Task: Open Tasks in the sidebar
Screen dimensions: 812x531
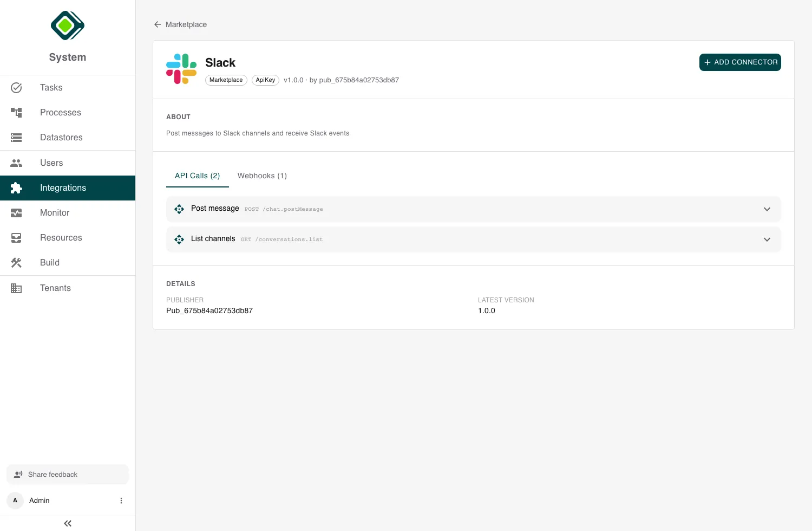Action: click(x=68, y=88)
